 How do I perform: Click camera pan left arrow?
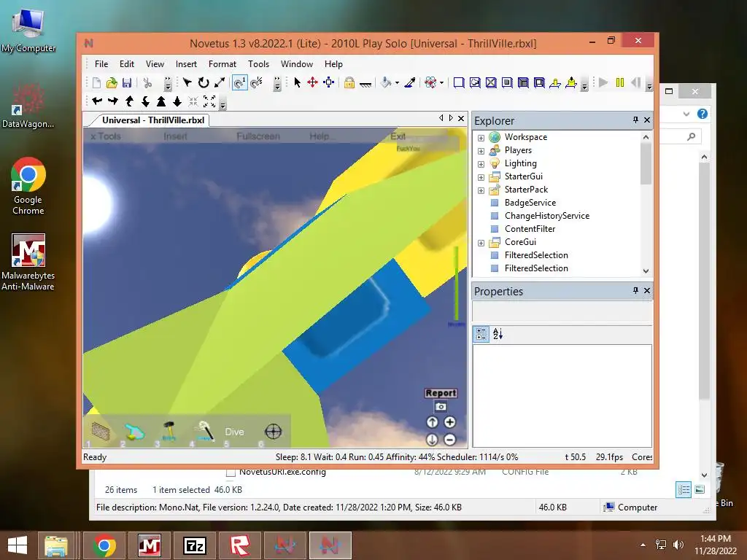pyautogui.click(x=97, y=101)
